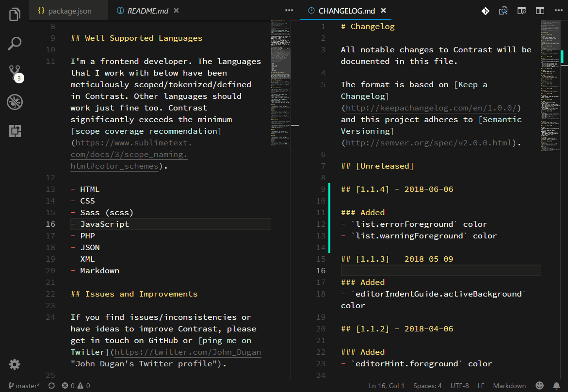
Task: Split the editor to the right
Action: click(x=540, y=11)
